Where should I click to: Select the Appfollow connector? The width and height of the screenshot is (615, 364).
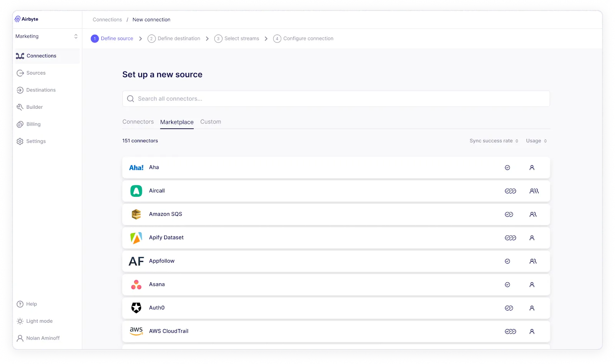coord(336,261)
